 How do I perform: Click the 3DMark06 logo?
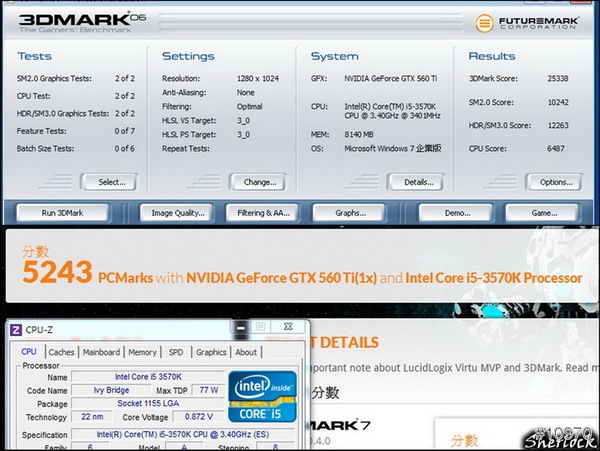[x=75, y=22]
